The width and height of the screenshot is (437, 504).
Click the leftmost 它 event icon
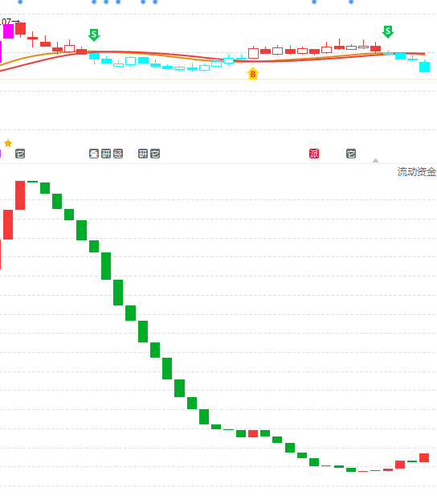20,154
